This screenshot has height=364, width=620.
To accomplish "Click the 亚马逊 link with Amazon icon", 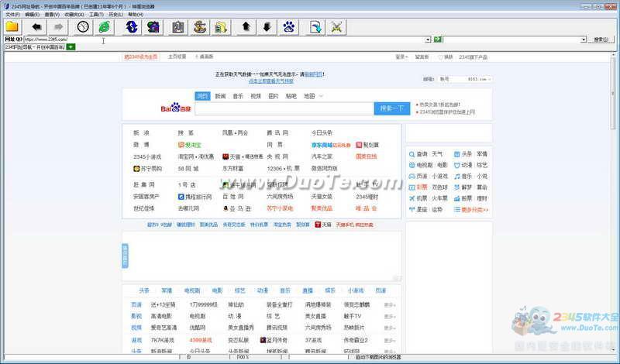I will pos(237,208).
